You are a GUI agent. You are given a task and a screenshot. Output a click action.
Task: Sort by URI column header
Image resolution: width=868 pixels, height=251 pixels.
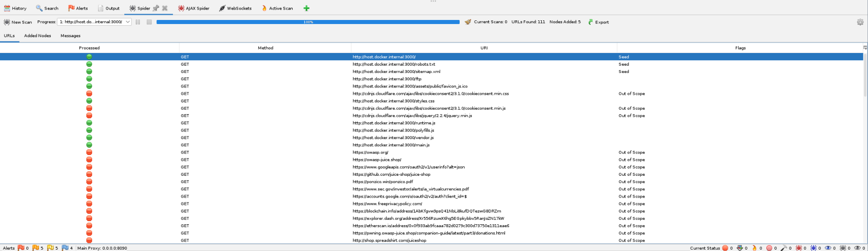tap(484, 48)
